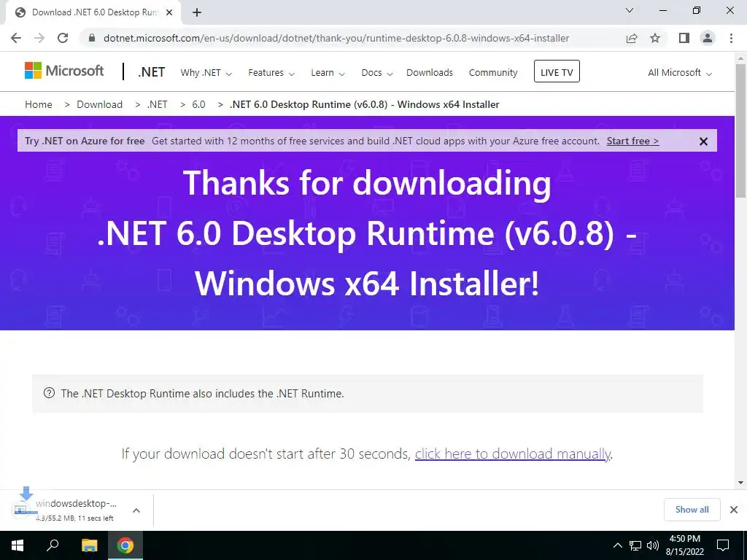Go back with the browser back arrow

tap(16, 38)
